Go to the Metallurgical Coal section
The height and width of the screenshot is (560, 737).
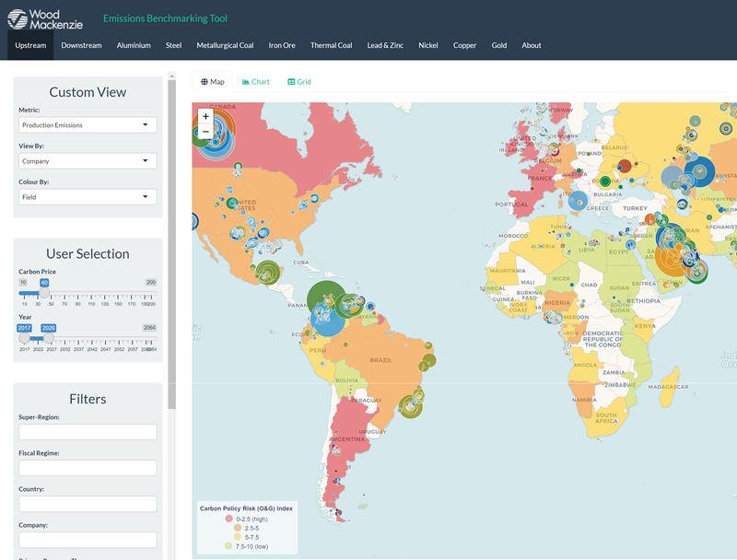(x=225, y=45)
